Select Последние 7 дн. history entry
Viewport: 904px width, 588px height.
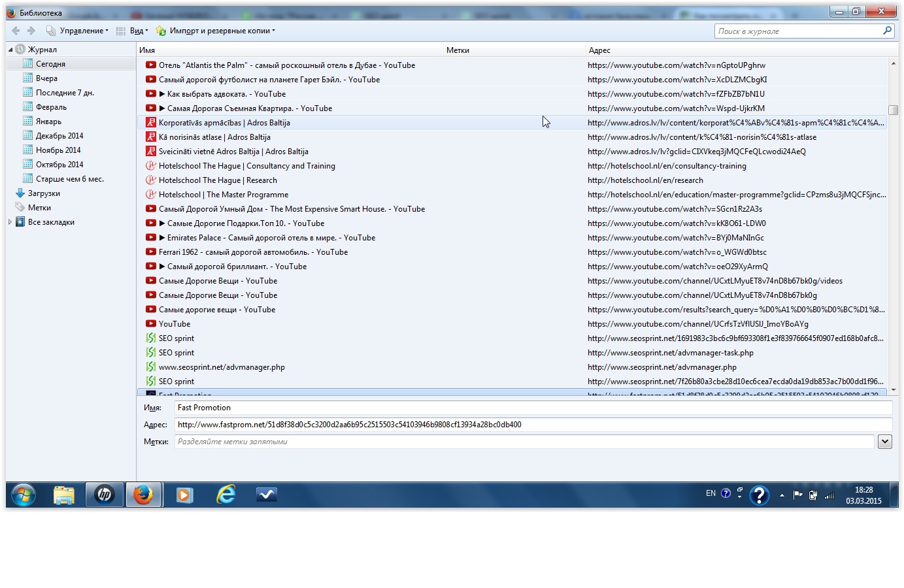(65, 93)
